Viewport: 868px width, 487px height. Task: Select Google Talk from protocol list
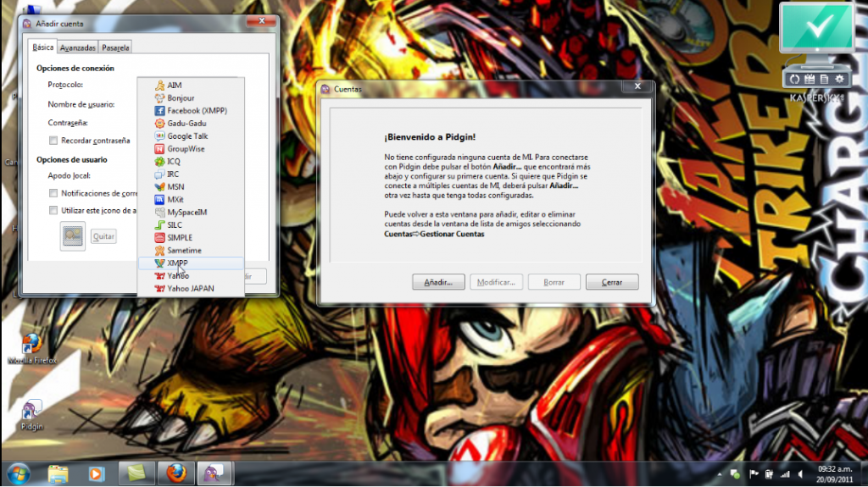(x=191, y=136)
